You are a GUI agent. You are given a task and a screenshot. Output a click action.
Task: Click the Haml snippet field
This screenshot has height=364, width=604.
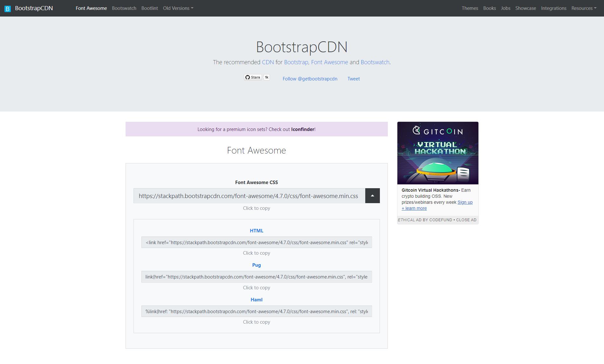coord(257,312)
